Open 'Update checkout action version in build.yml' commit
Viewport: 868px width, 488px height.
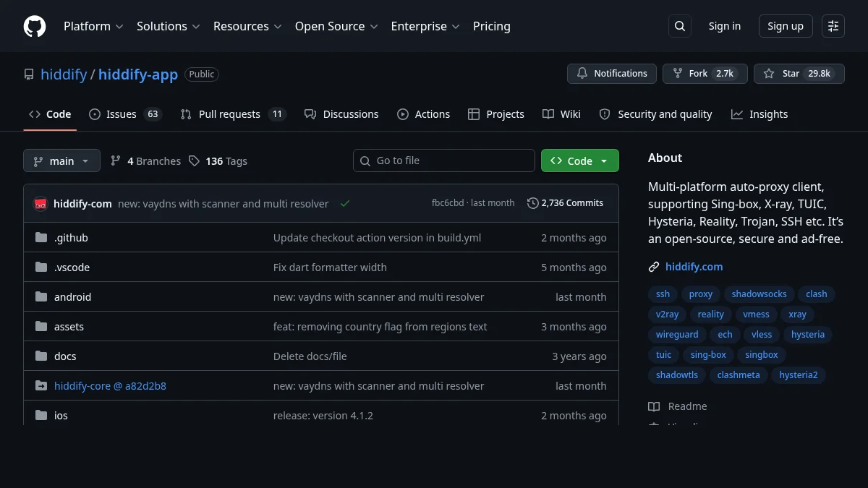click(377, 238)
